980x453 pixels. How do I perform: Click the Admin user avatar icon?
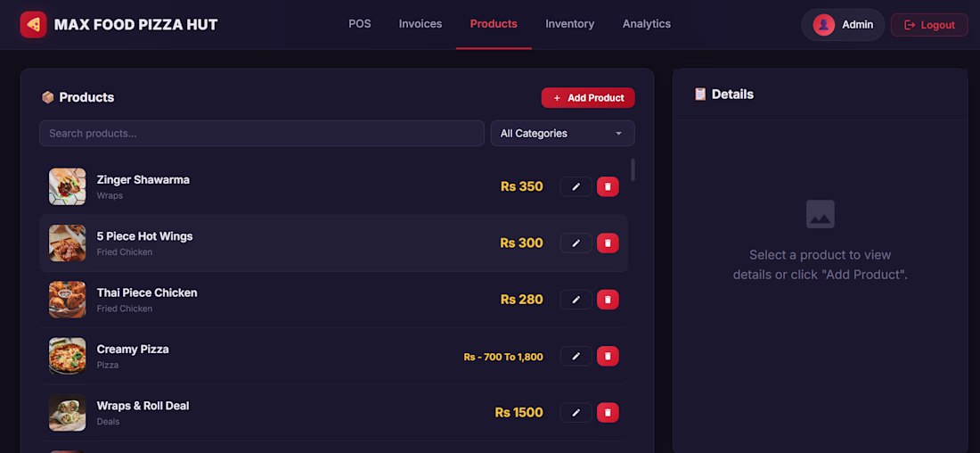click(x=824, y=25)
